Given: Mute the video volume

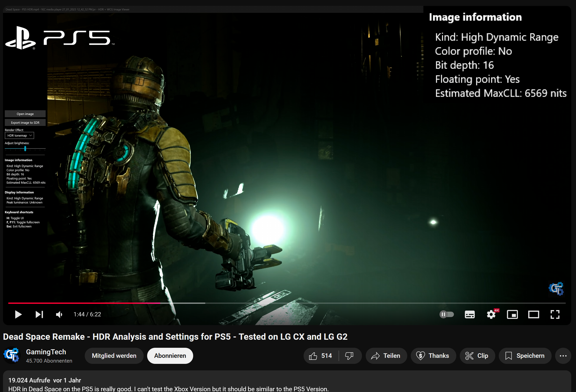Looking at the screenshot, I should click(x=59, y=314).
